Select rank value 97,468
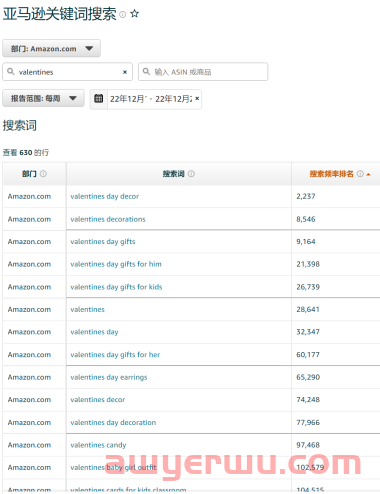The width and height of the screenshot is (380, 494). (308, 445)
